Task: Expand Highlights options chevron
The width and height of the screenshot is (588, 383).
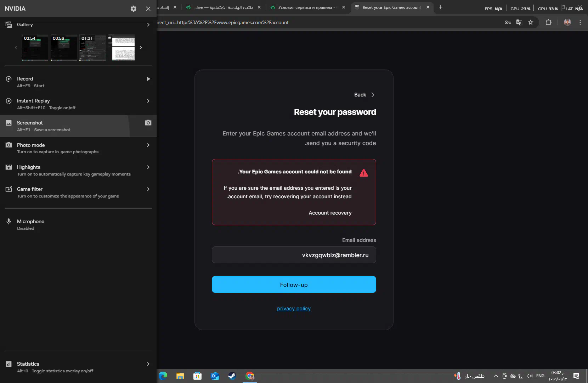Action: point(148,167)
